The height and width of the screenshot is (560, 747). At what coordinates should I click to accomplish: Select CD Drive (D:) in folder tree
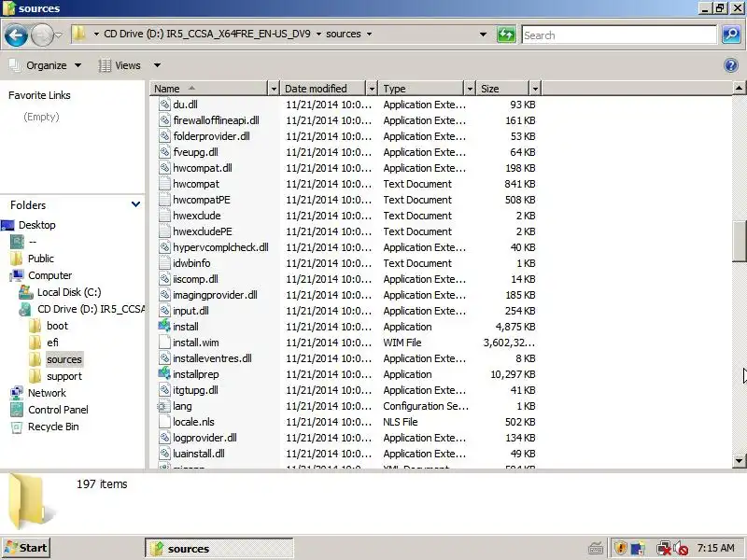[x=91, y=309]
